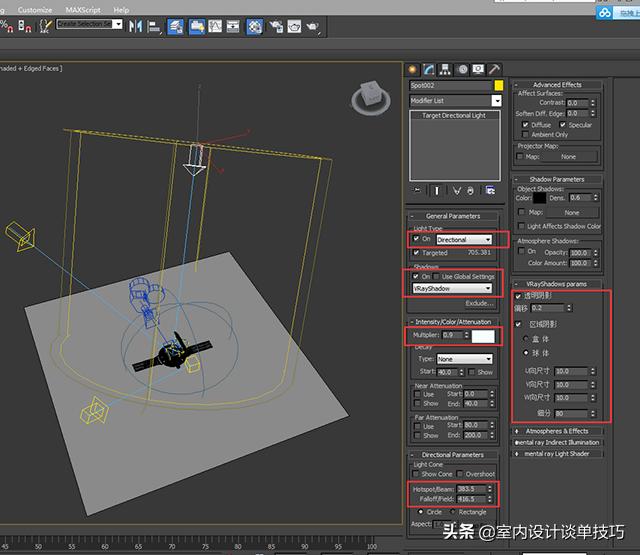The image size is (640, 555).
Task: Click the white light color swatch
Action: point(483,336)
